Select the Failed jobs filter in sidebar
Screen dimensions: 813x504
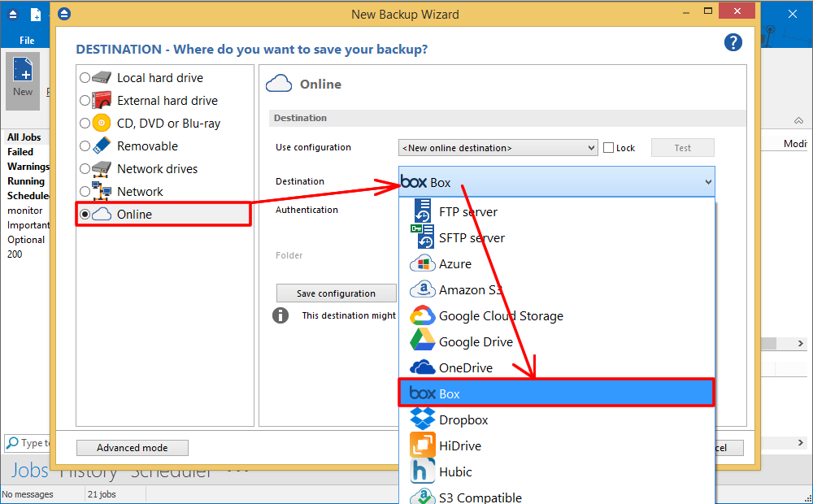pos(20,152)
